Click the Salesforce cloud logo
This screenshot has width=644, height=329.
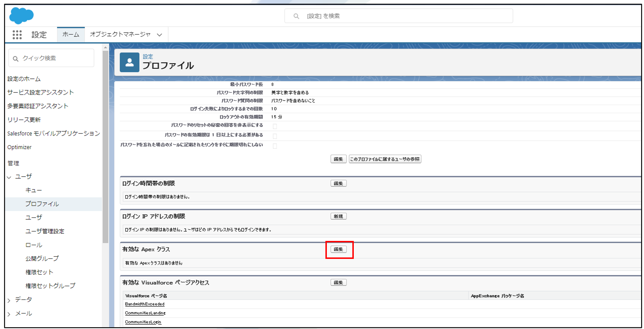tap(22, 16)
